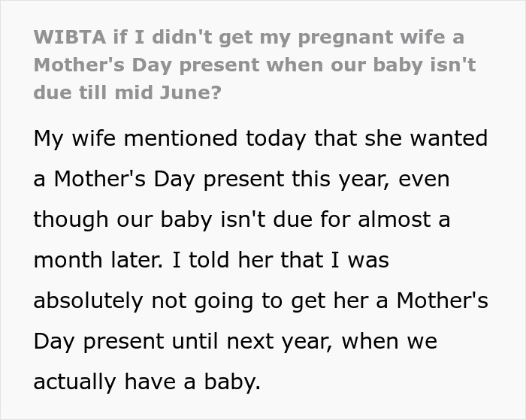Open the gray WIBTA post title
This screenshot has height=420, width=526.
coord(255,65)
